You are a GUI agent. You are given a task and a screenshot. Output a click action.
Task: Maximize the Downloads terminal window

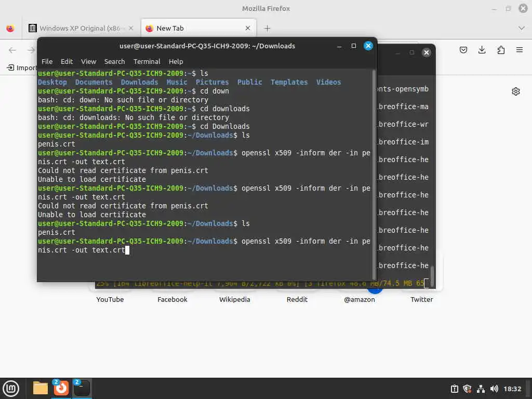click(x=353, y=46)
